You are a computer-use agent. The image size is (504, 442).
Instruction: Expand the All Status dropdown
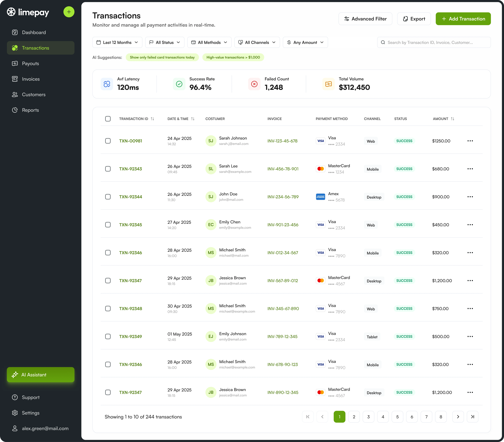165,42
